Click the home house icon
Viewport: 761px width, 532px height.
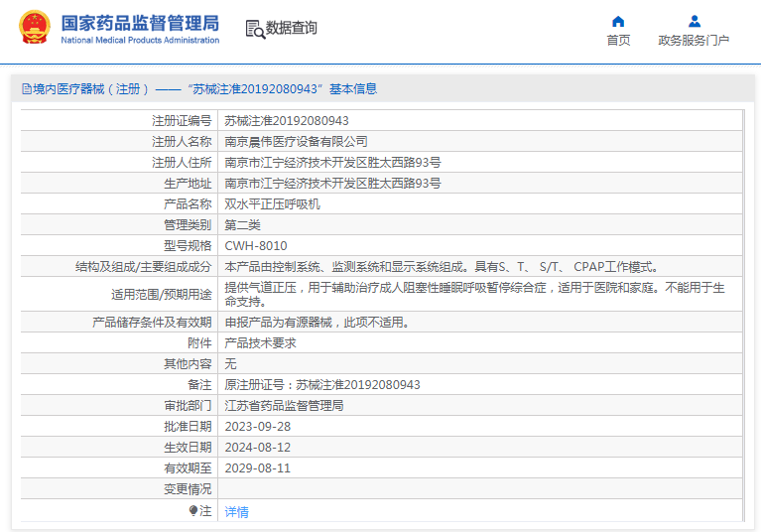618,22
